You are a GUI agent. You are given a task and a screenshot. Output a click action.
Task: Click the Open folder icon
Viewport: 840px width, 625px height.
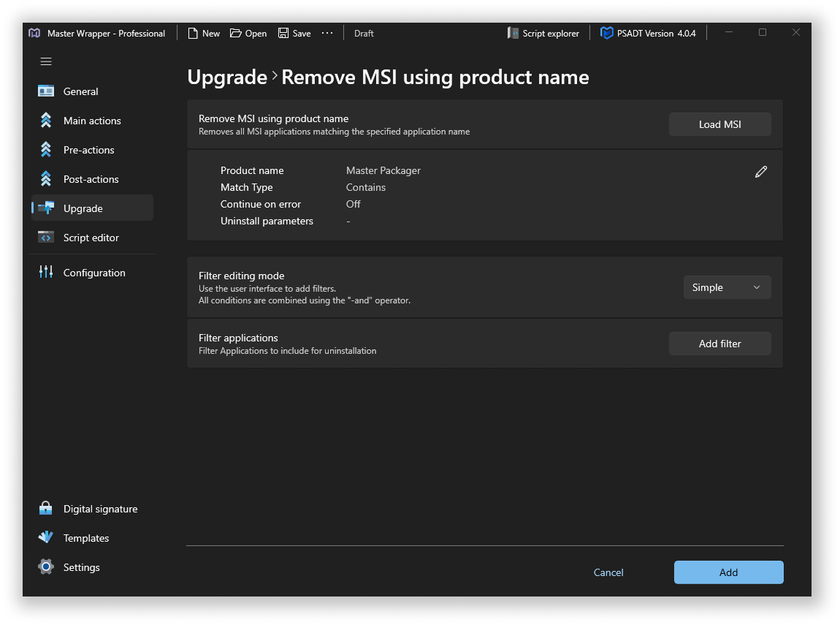click(236, 34)
